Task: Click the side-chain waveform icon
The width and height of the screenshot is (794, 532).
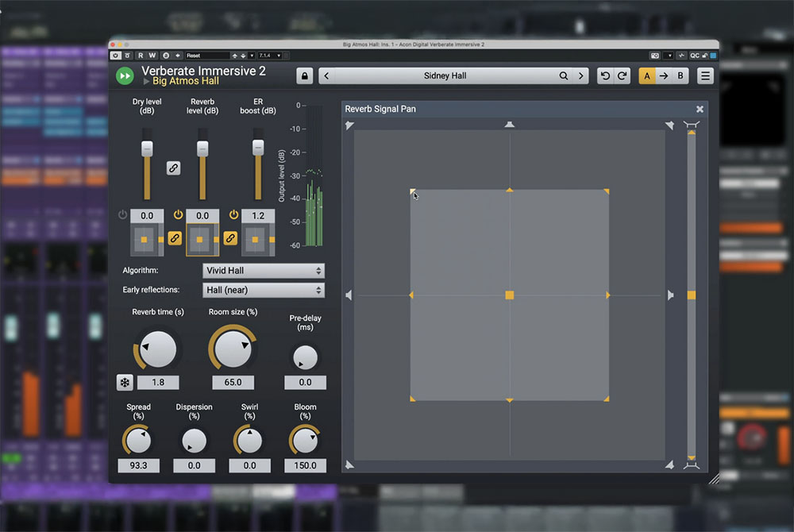Action: (681, 56)
